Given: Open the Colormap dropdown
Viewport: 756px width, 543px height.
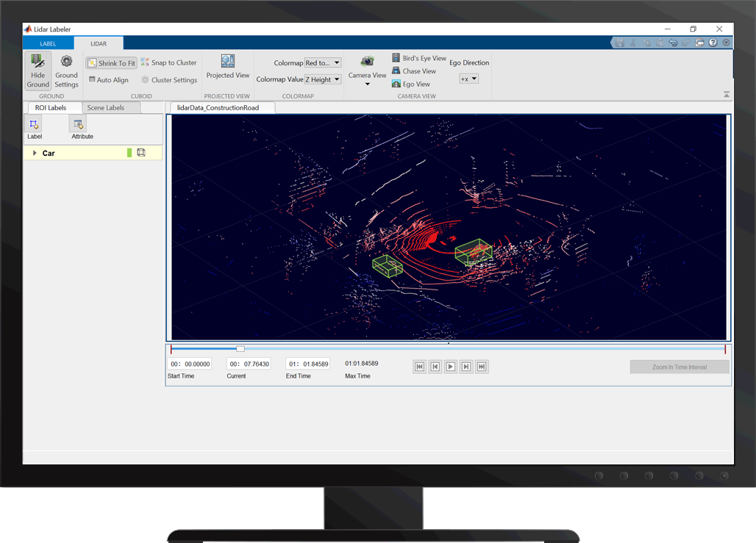Looking at the screenshot, I should 322,62.
